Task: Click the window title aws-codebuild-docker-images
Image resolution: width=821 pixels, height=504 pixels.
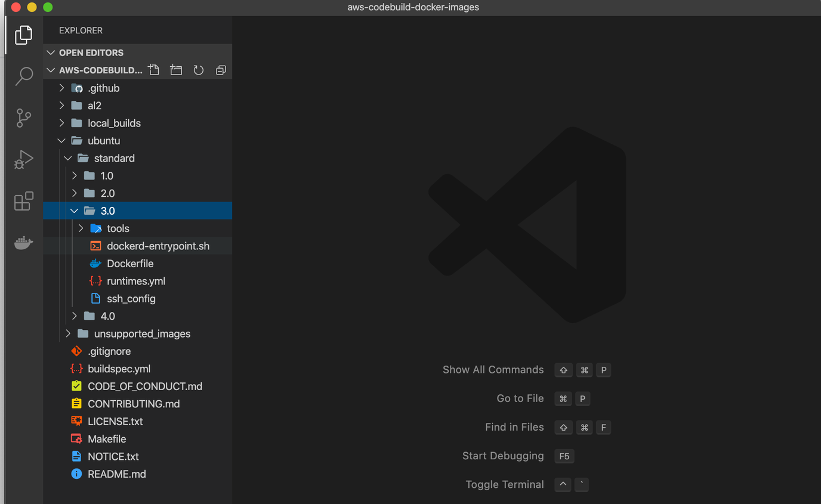Action: (x=413, y=7)
